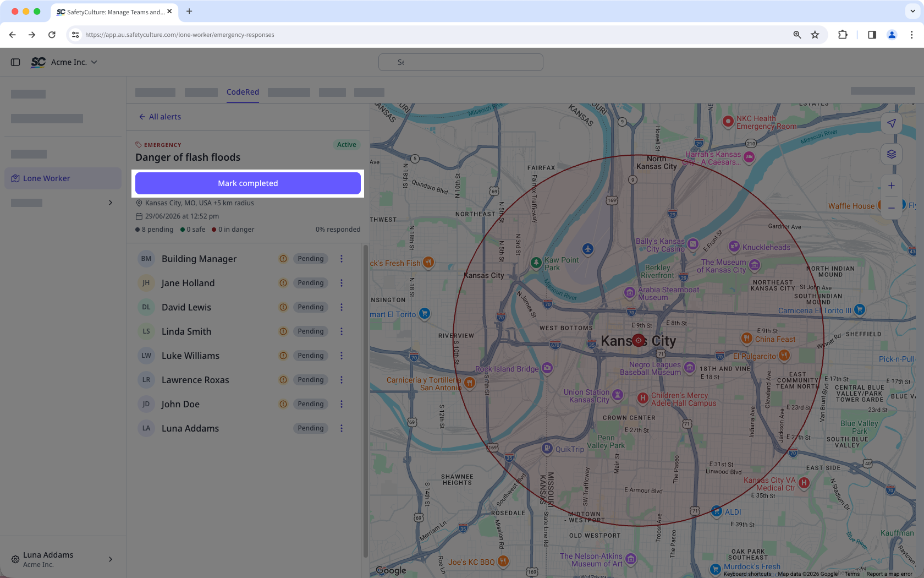Focus the top search field
Image resolution: width=924 pixels, height=578 pixels.
pyautogui.click(x=461, y=62)
